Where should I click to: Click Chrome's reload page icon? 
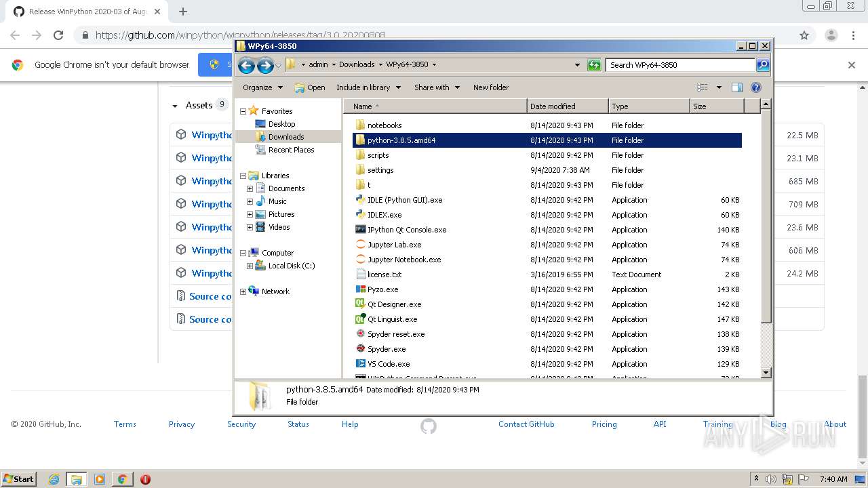[58, 35]
